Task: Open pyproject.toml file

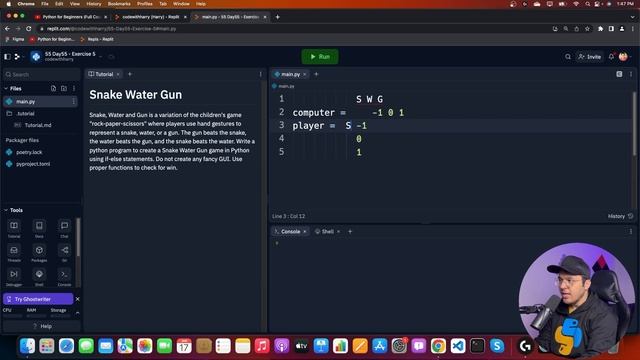Action: click(x=33, y=164)
